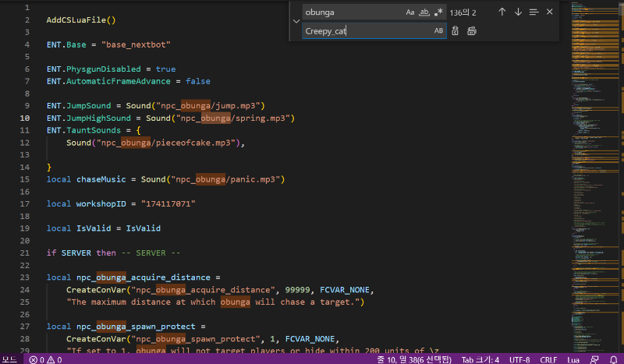Click FCVAR_NONE on line 28
Image resolution: width=624 pixels, height=364 pixels.
(310, 339)
